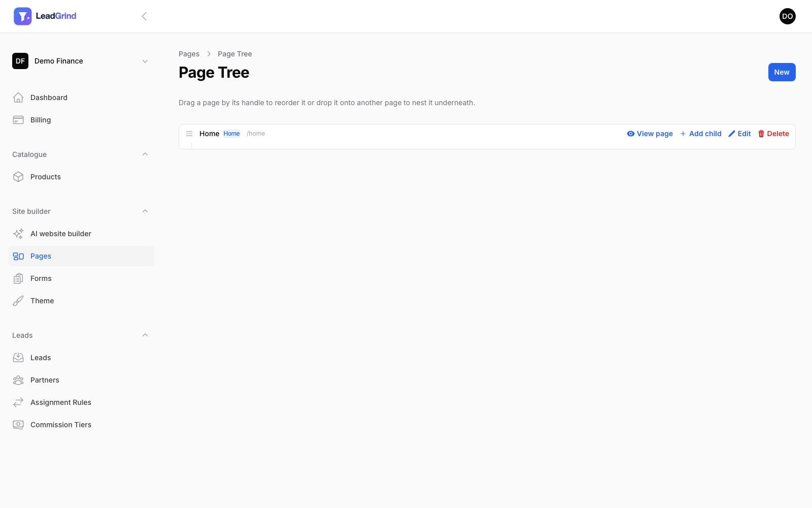This screenshot has width=812, height=508.
Task: Open Assignment Rules
Action: tap(81, 402)
